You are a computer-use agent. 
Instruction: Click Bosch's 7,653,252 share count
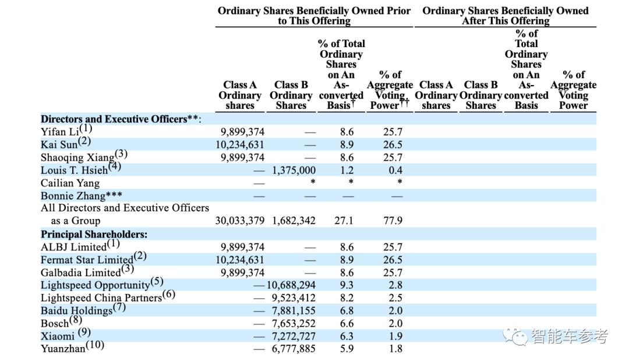[294, 323]
